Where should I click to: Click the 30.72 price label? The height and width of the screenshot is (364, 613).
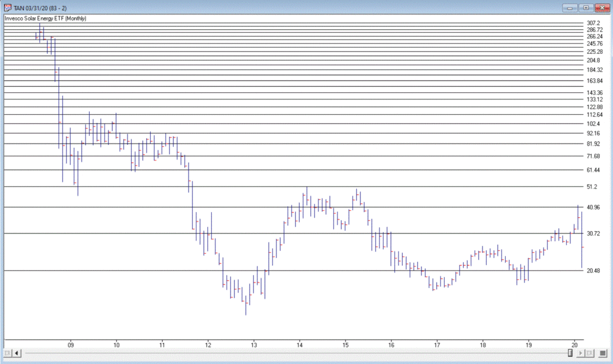(x=593, y=233)
